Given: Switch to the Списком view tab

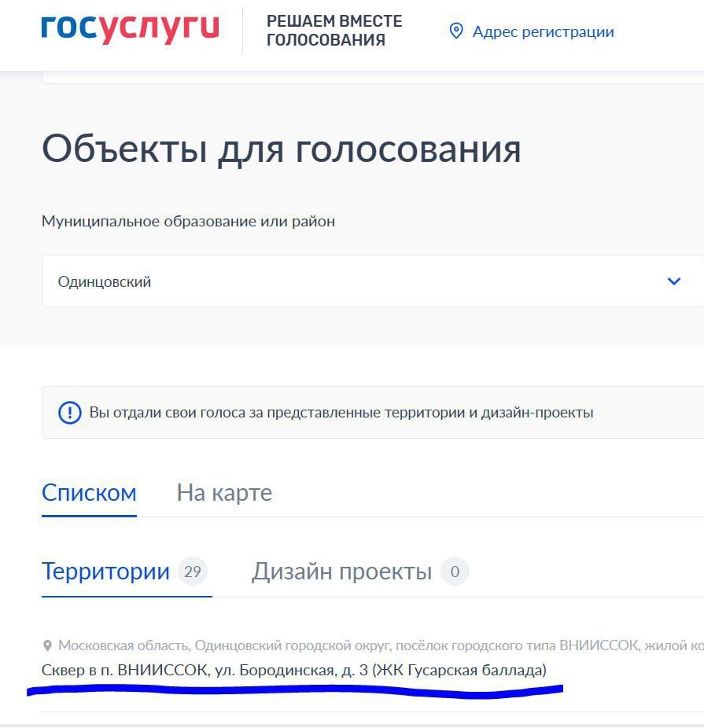Looking at the screenshot, I should 89,493.
